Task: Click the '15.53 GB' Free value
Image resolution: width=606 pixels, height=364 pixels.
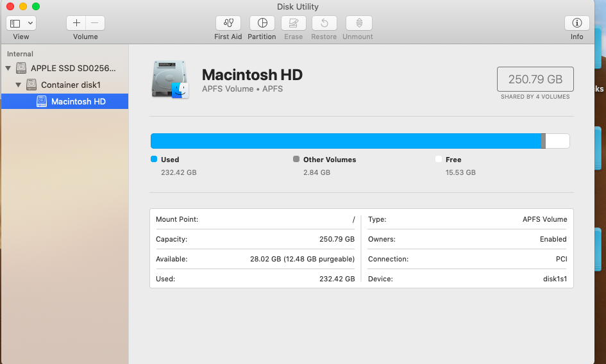Action: pyautogui.click(x=460, y=172)
